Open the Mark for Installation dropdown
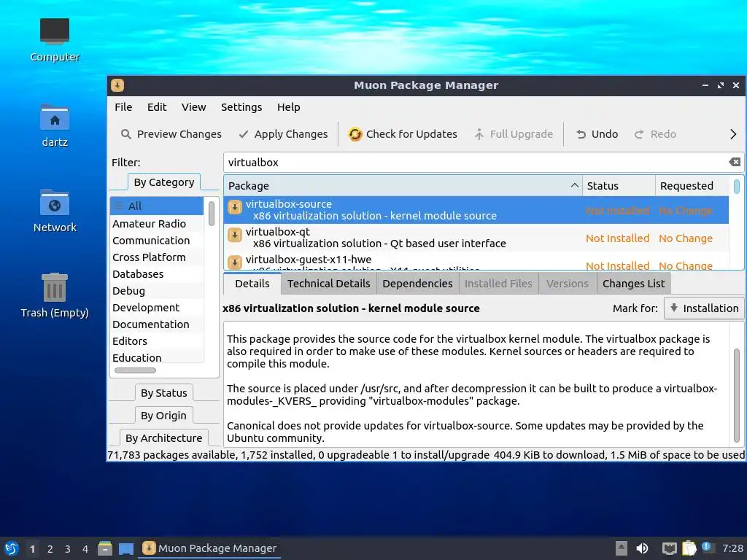The width and height of the screenshot is (747, 560). [x=704, y=308]
